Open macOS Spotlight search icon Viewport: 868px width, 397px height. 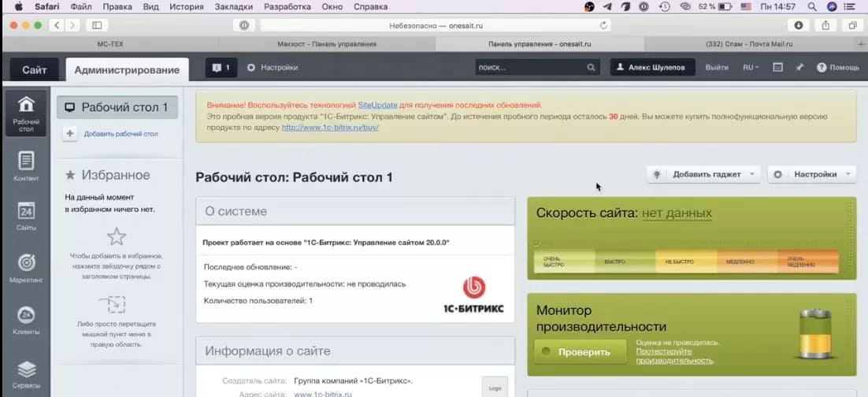tap(812, 6)
